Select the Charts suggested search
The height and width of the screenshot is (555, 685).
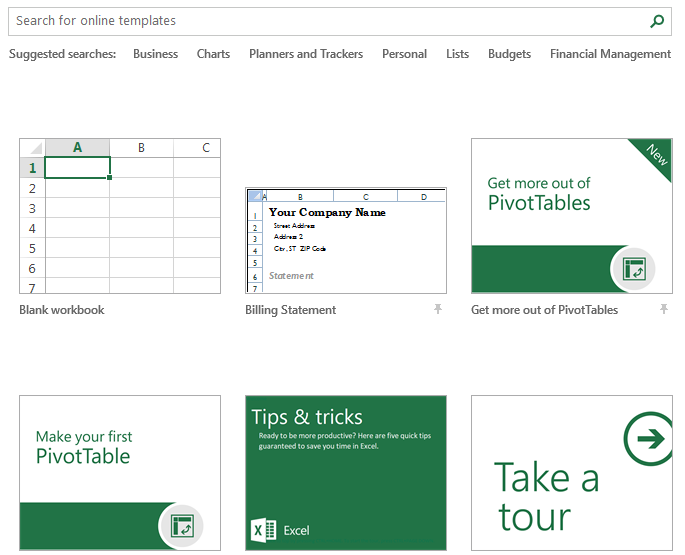click(213, 54)
